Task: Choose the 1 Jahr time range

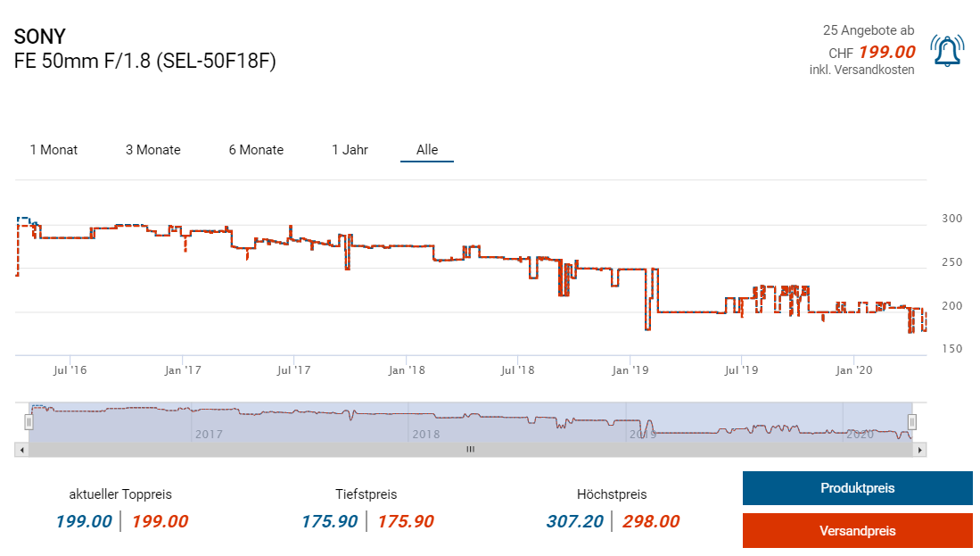Action: (x=350, y=150)
